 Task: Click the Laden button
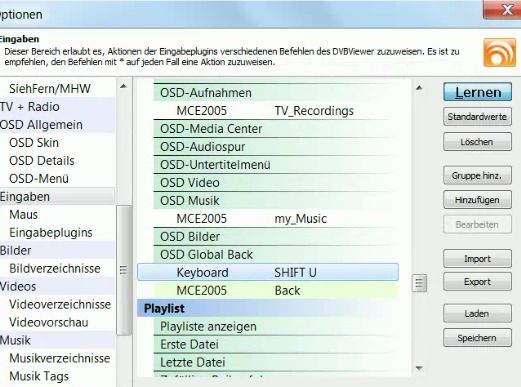pos(477,313)
